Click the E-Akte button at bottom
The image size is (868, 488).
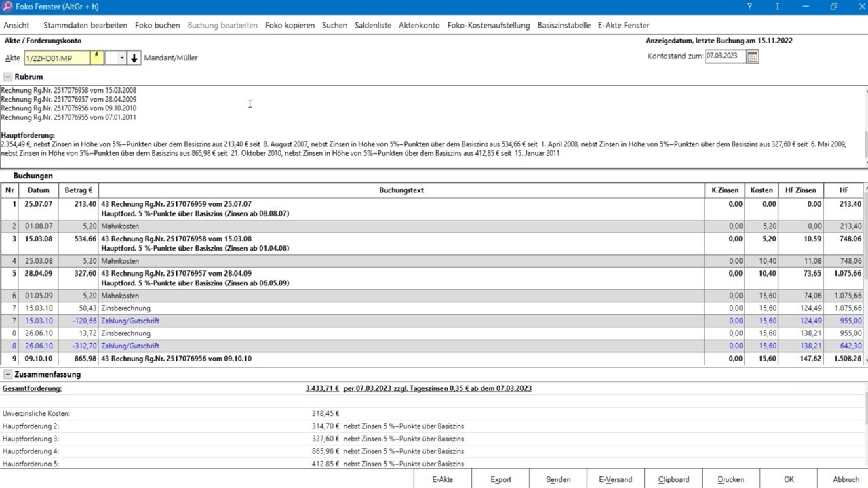[x=443, y=479]
